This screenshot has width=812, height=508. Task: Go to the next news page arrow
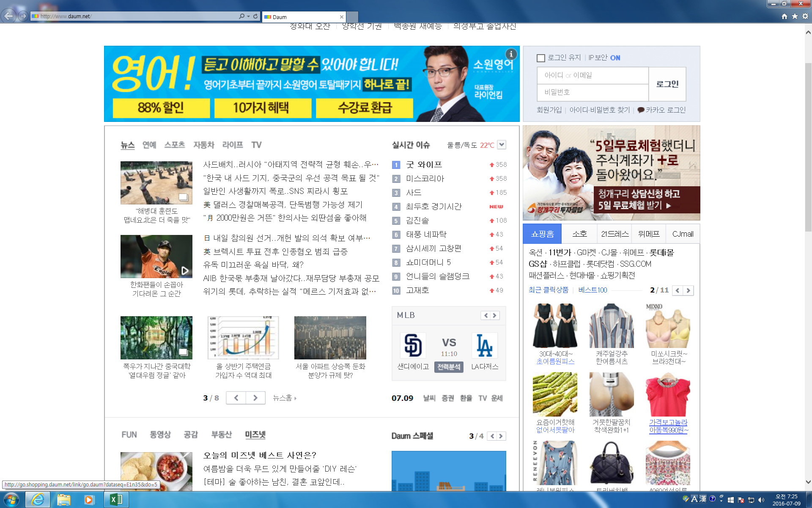(255, 398)
